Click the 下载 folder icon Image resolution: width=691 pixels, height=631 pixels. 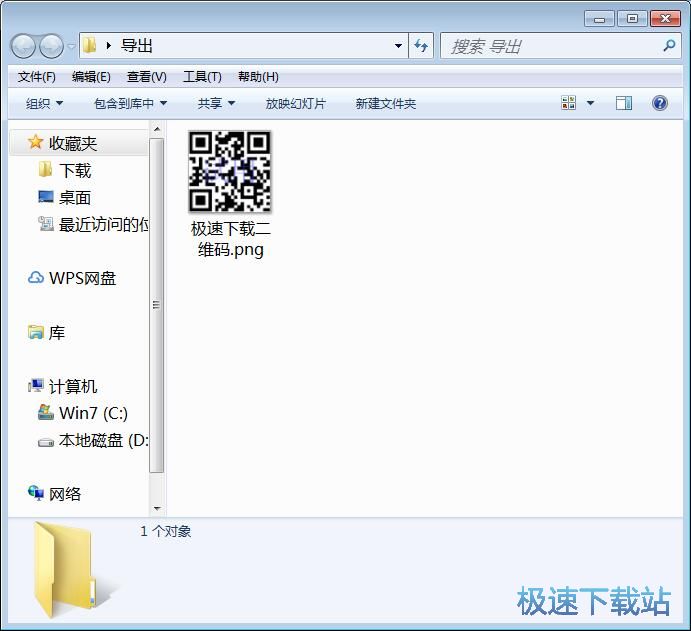(45, 169)
